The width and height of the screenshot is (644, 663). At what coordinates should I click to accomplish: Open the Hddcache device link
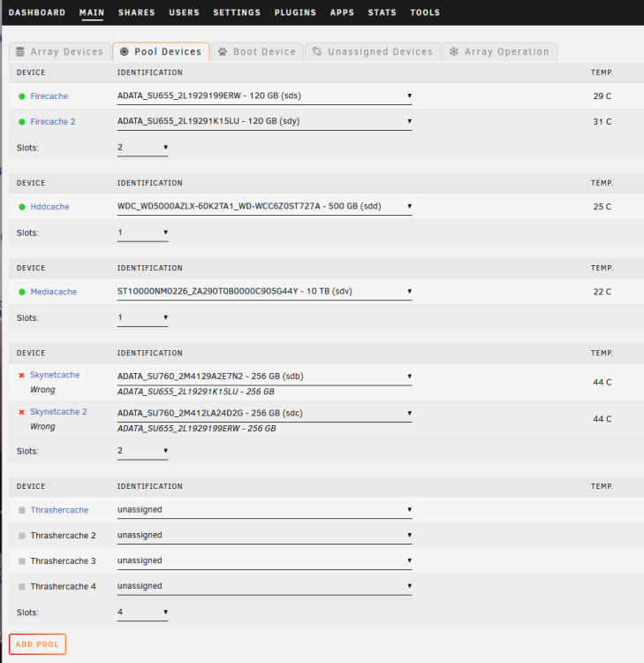pos(49,207)
